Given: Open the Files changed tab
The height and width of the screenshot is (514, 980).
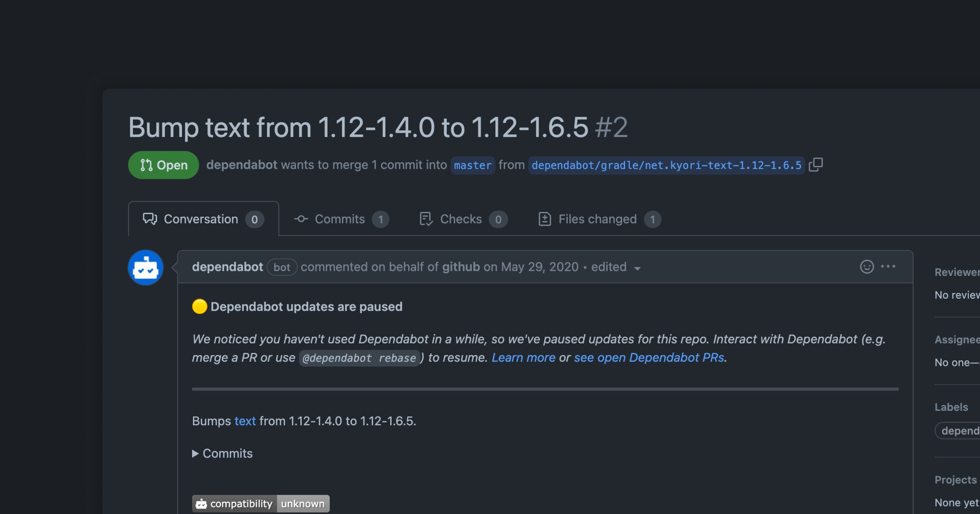Looking at the screenshot, I should pos(597,219).
